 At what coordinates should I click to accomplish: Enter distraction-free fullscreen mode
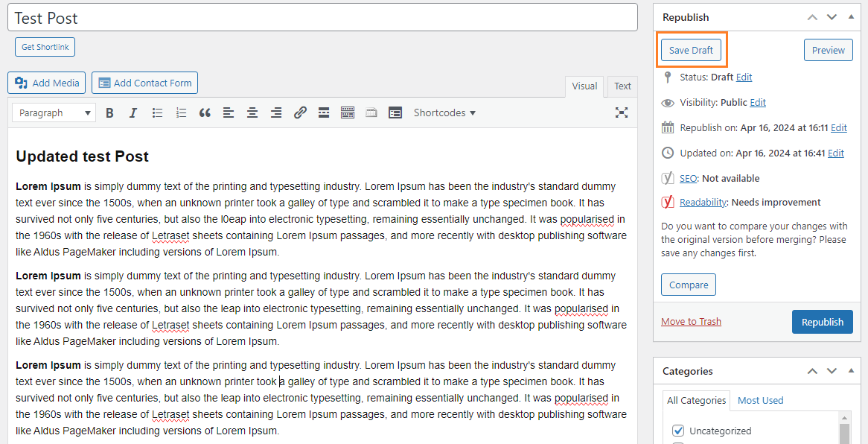pos(622,112)
